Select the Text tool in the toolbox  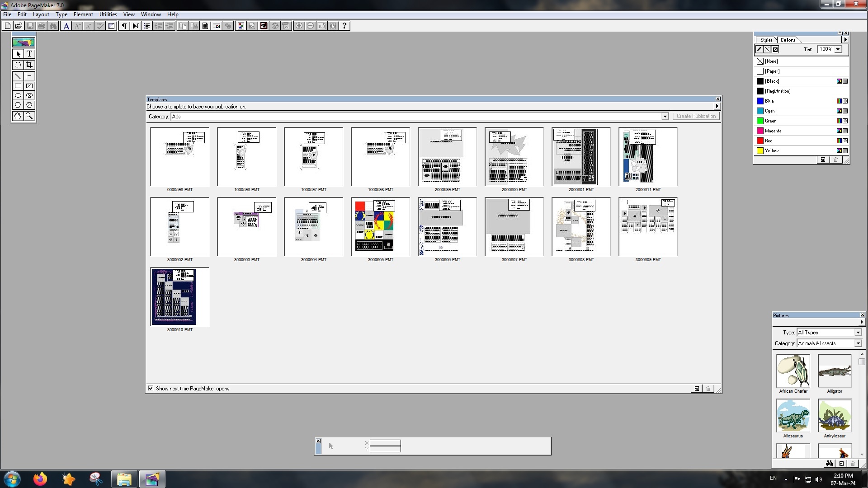click(29, 54)
